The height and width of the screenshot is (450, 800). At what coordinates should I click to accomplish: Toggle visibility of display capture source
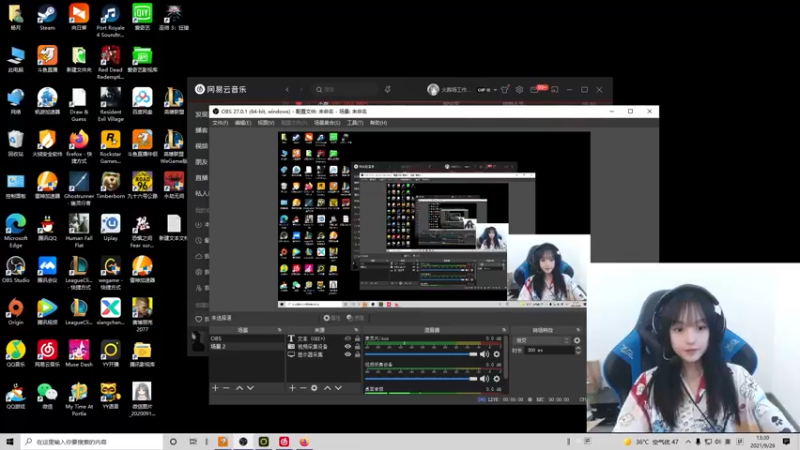pyautogui.click(x=348, y=354)
